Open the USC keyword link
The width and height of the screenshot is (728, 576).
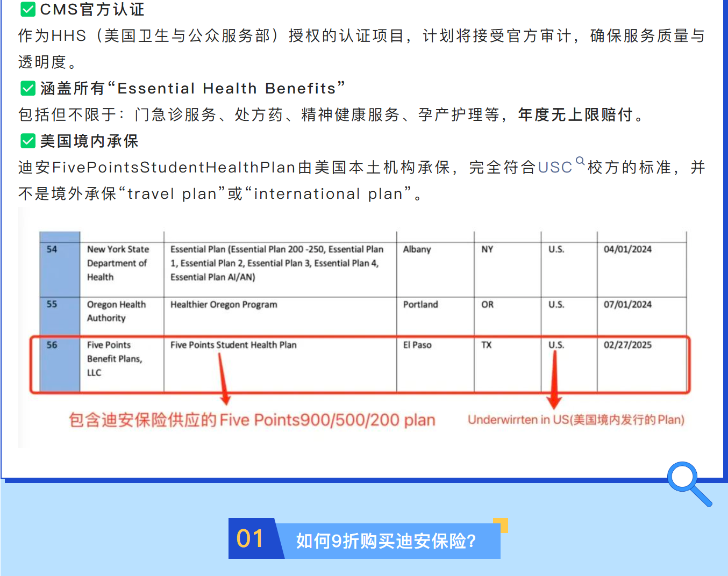click(555, 167)
